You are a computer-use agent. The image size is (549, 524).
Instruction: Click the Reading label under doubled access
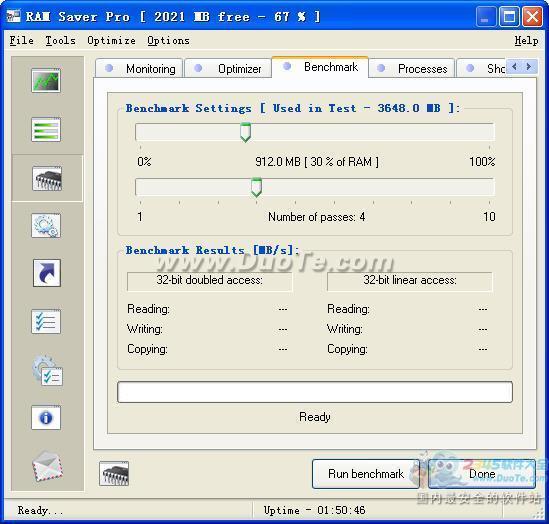148,309
